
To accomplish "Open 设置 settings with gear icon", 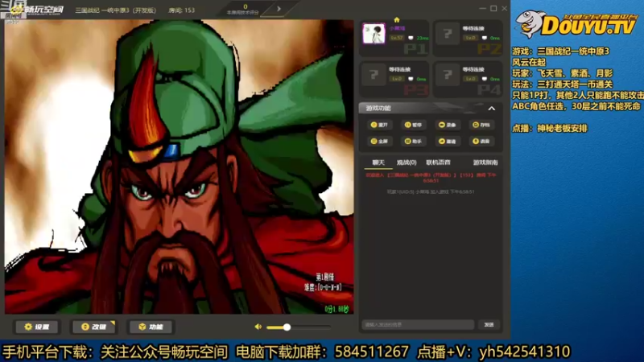I will pos(37,327).
